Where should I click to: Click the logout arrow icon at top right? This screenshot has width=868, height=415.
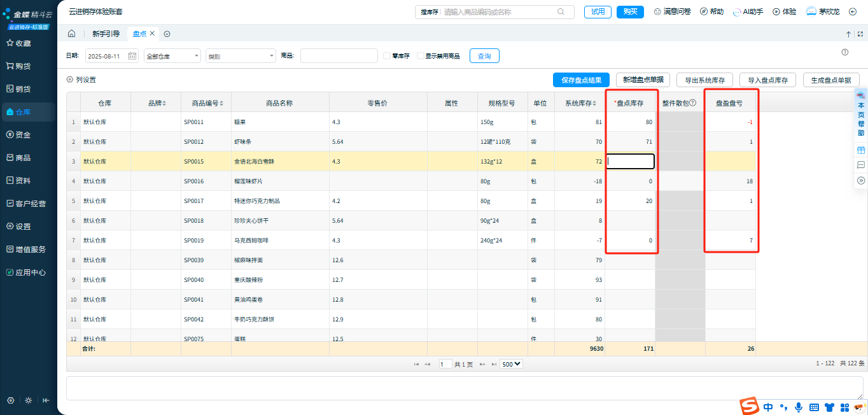point(853,11)
